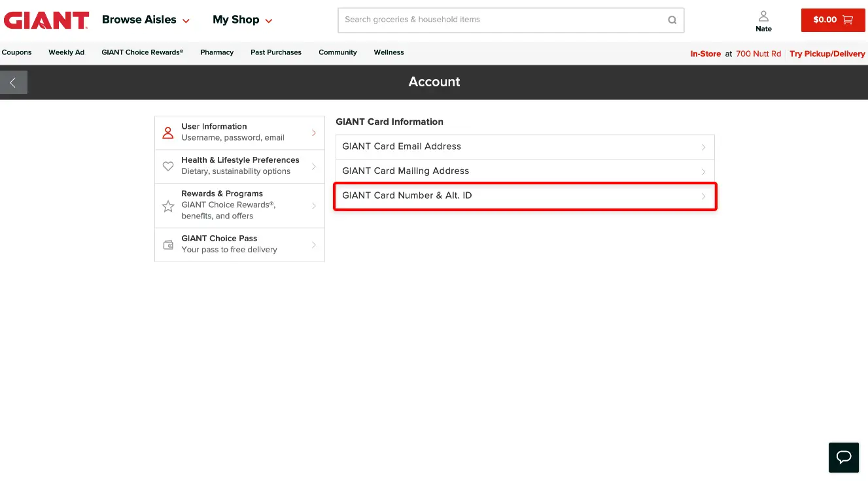Screen dimensions: 868x487
Task: Open the chat bubble widget
Action: [x=844, y=457]
